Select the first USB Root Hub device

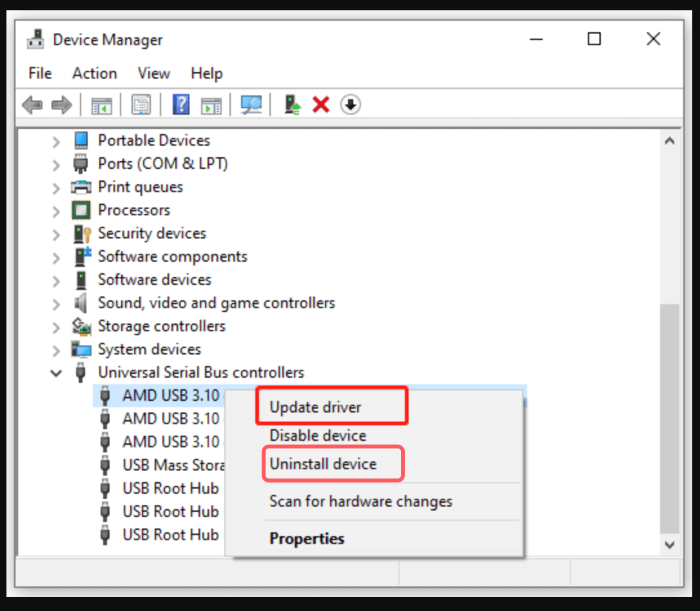tap(170, 488)
